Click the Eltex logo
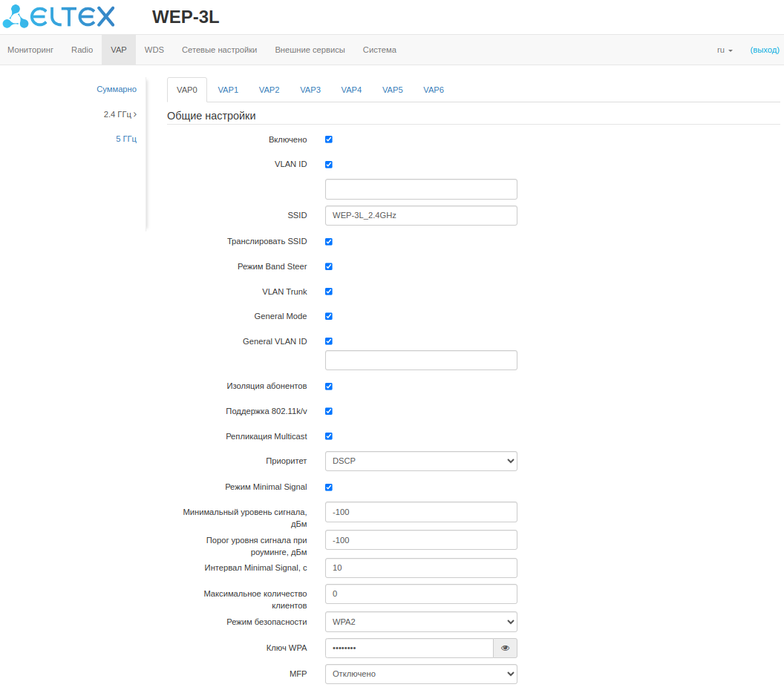This screenshot has width=784, height=693. point(59,16)
